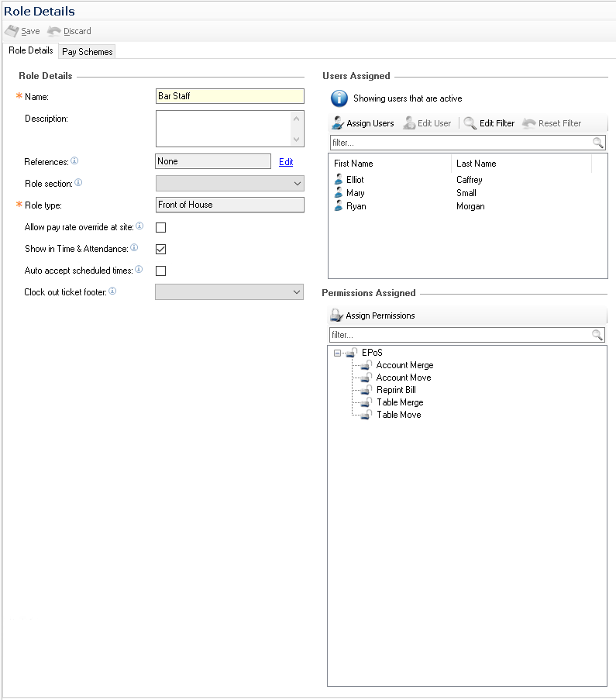Open Edit Filter magnifier icon
Viewport: 616px width, 700px height.
pyautogui.click(x=470, y=123)
